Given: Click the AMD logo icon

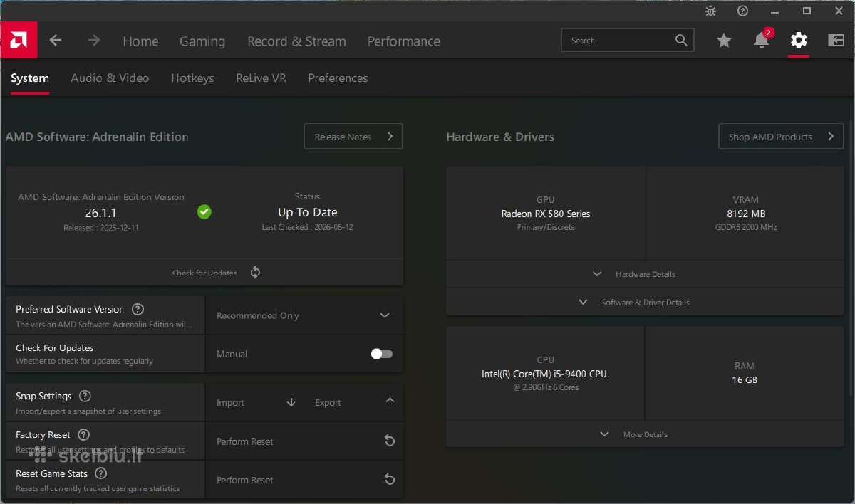Looking at the screenshot, I should coord(19,40).
